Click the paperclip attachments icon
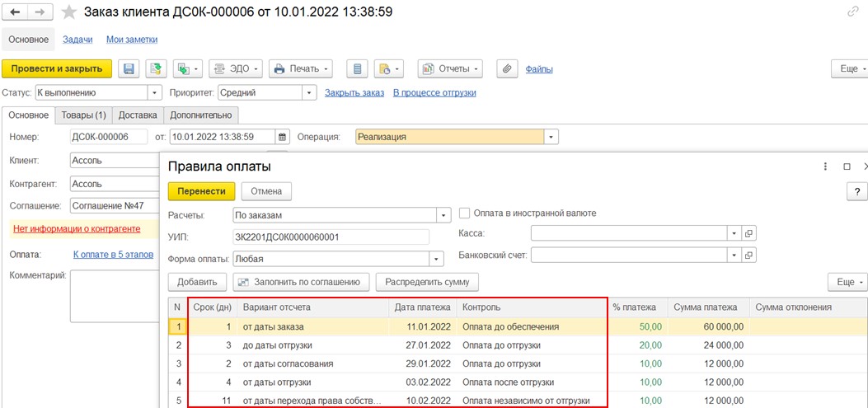Screen dimensions: 868x408 coord(508,69)
